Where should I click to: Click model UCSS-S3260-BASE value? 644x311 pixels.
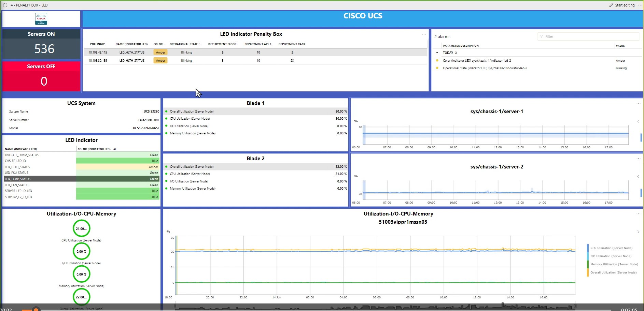click(x=146, y=128)
